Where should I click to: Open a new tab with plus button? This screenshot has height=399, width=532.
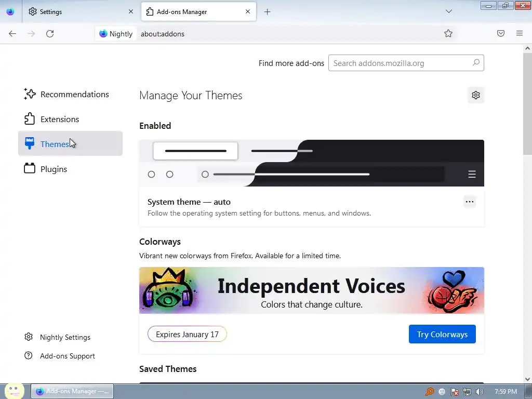[268, 12]
